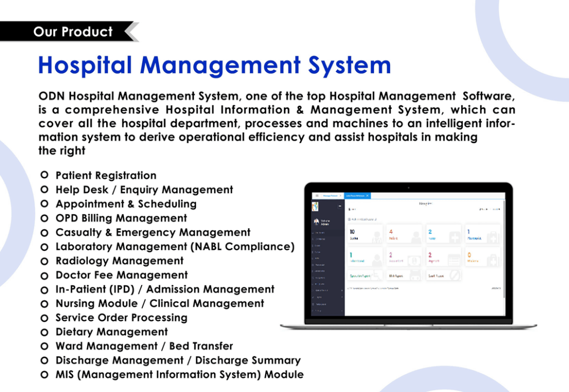Open the hamburger menu icon on the laptop screen
This screenshot has height=392, width=569.
coord(317,196)
